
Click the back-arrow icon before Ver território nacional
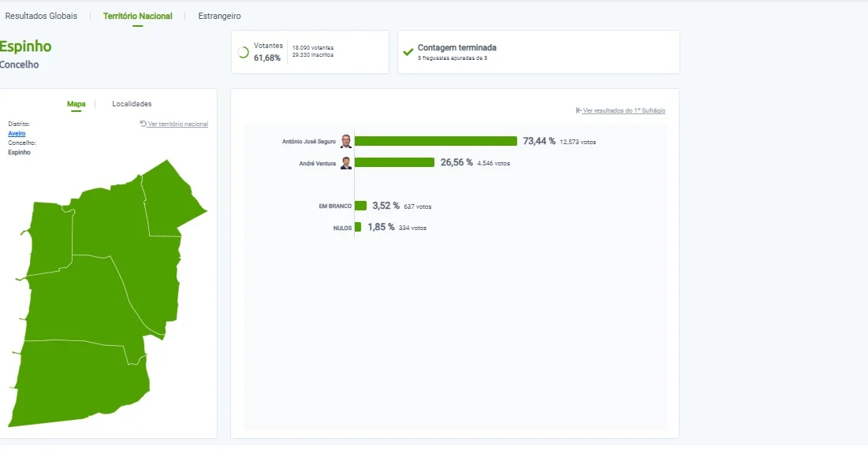tap(143, 124)
